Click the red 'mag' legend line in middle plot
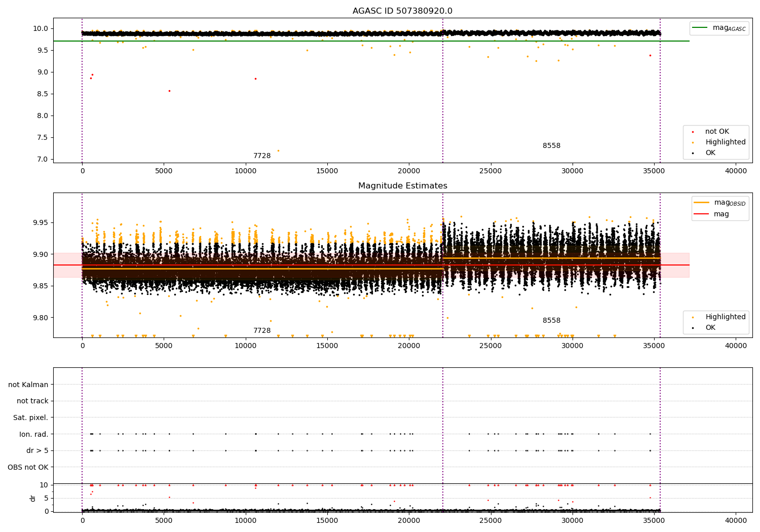Image resolution: width=760 pixels, height=532 pixels. [701, 214]
